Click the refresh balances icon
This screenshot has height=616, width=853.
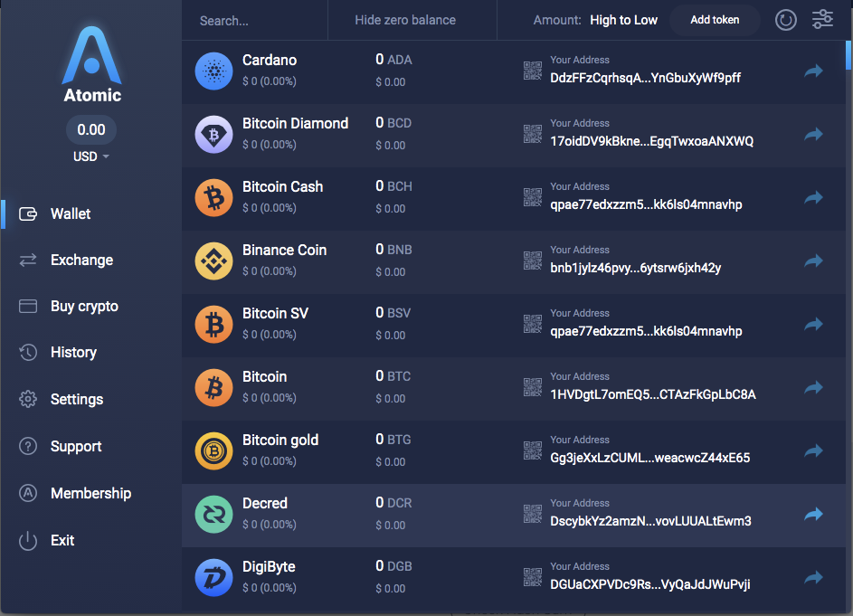tap(785, 20)
